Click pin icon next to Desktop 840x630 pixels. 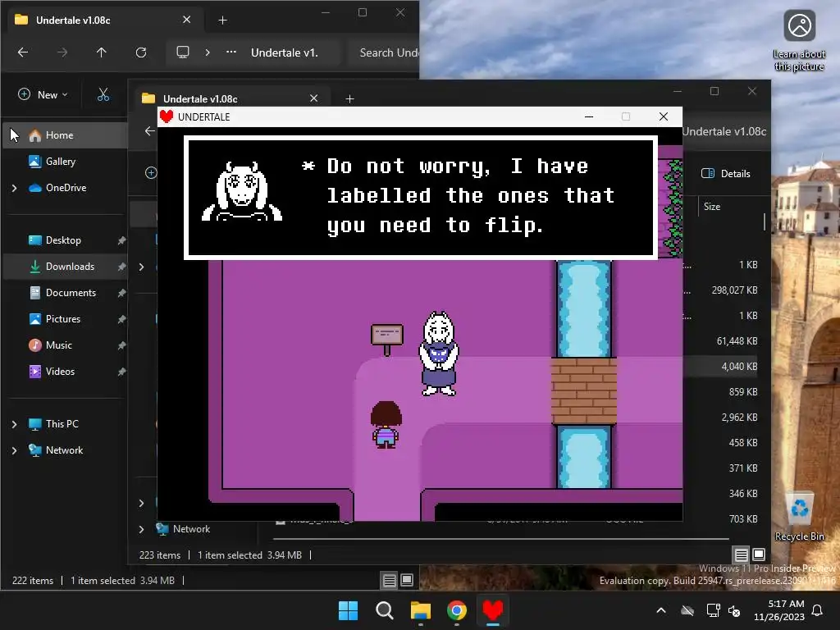pyautogui.click(x=121, y=240)
